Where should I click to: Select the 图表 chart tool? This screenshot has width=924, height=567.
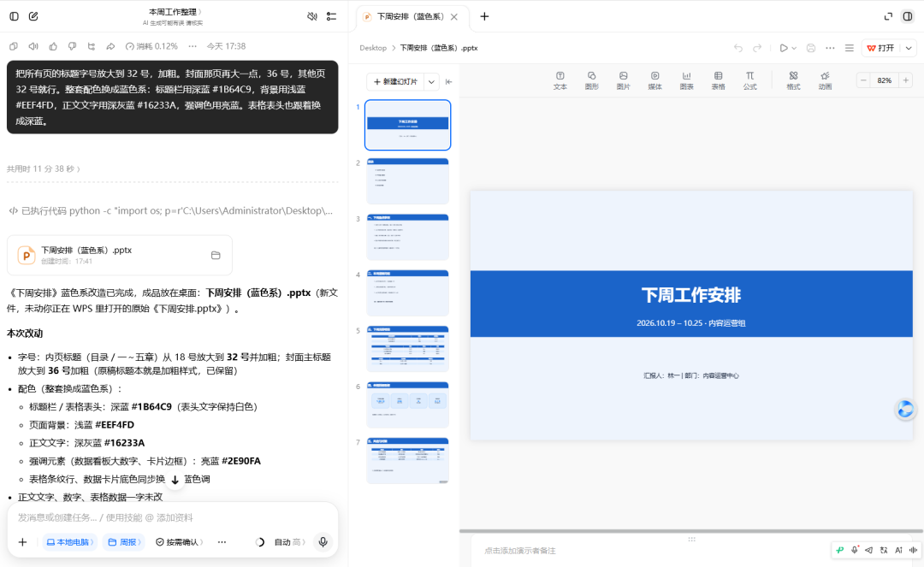click(686, 80)
